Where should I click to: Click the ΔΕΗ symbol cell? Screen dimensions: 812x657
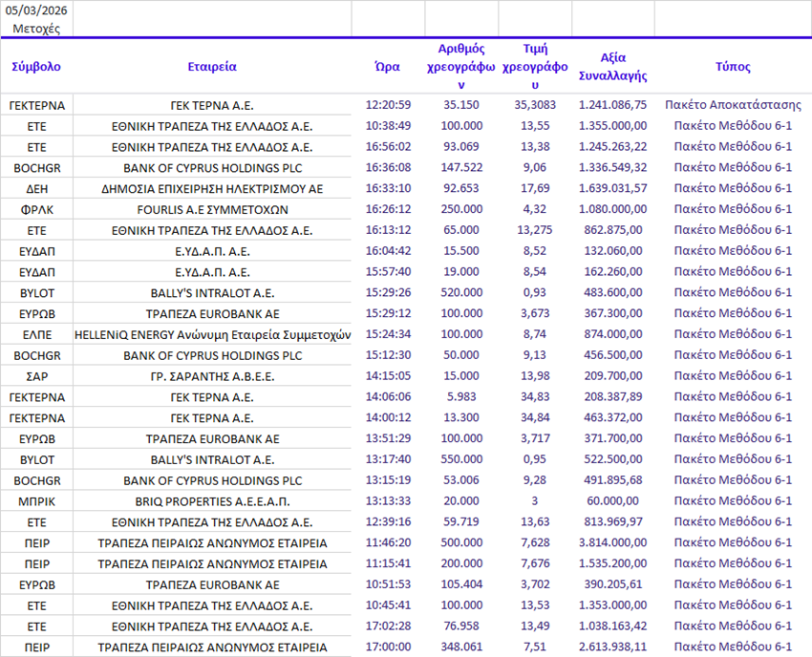point(36,188)
